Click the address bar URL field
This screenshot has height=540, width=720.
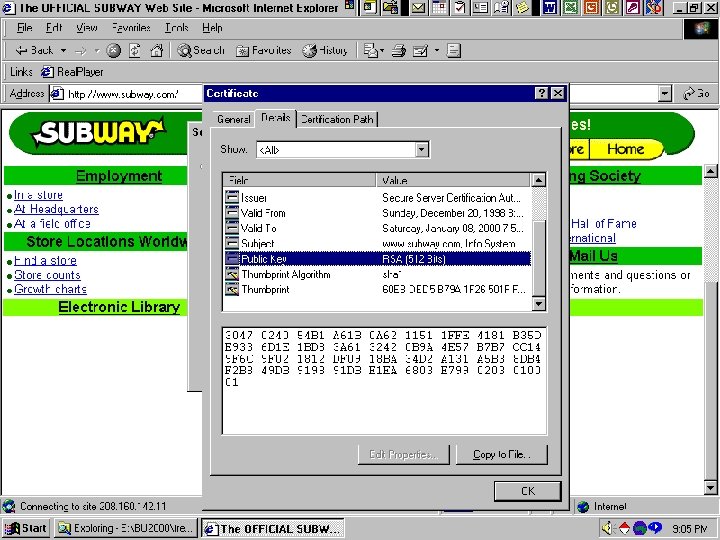[x=126, y=94]
